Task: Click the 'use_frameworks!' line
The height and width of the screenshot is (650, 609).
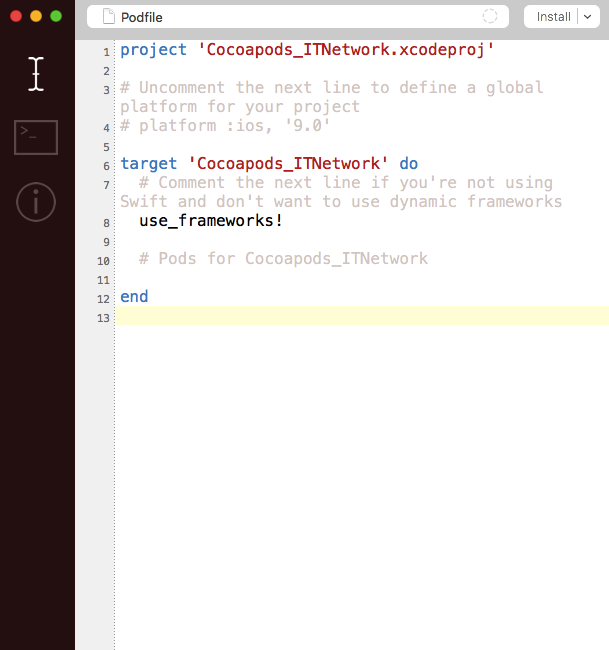Action: pyautogui.click(x=211, y=221)
